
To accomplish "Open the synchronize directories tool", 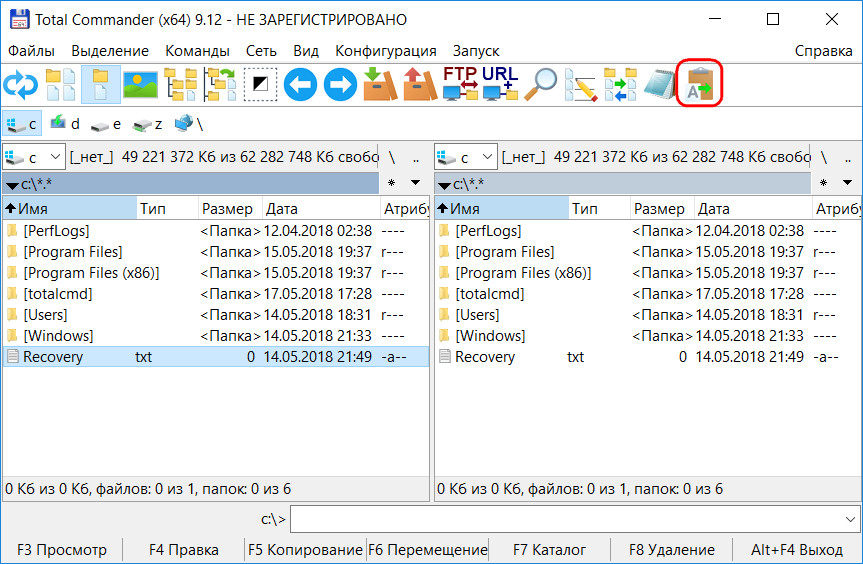I will [620, 85].
